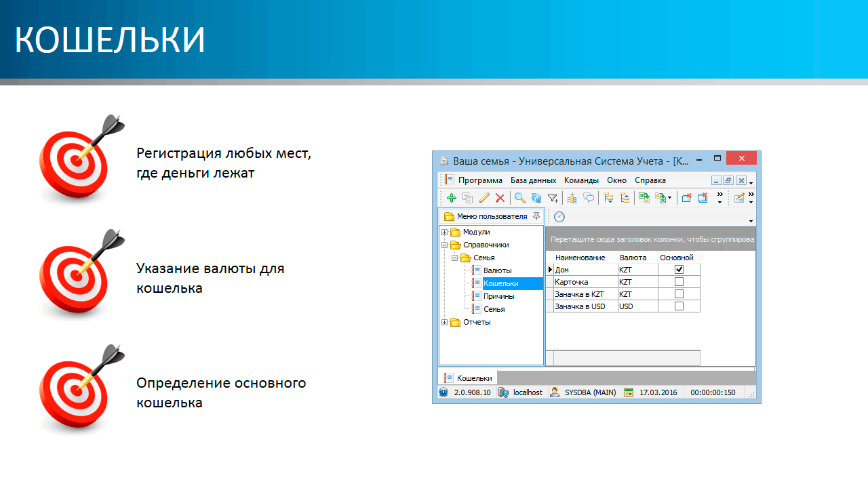Select Причины in the tree
The image size is (868, 488).
(x=498, y=296)
